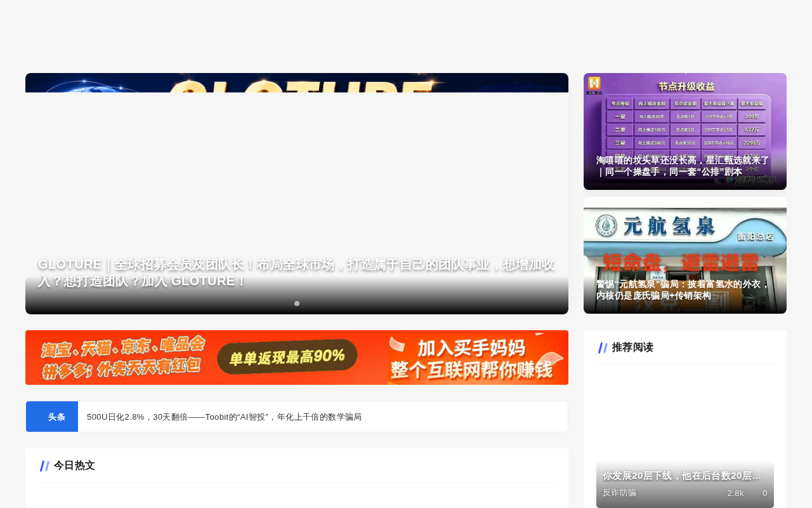Open the 你发展20层下线 recommended article
The height and width of the screenshot is (508, 812).
coord(682,476)
